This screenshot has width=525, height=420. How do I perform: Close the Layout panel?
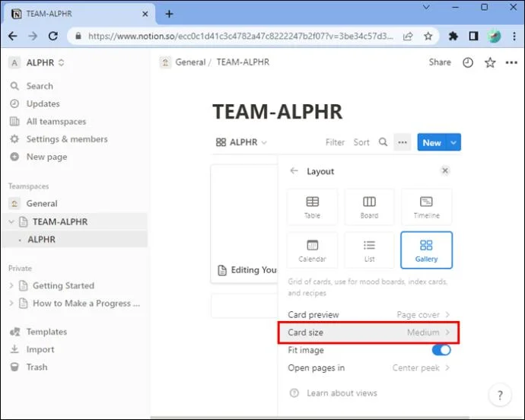(x=445, y=170)
